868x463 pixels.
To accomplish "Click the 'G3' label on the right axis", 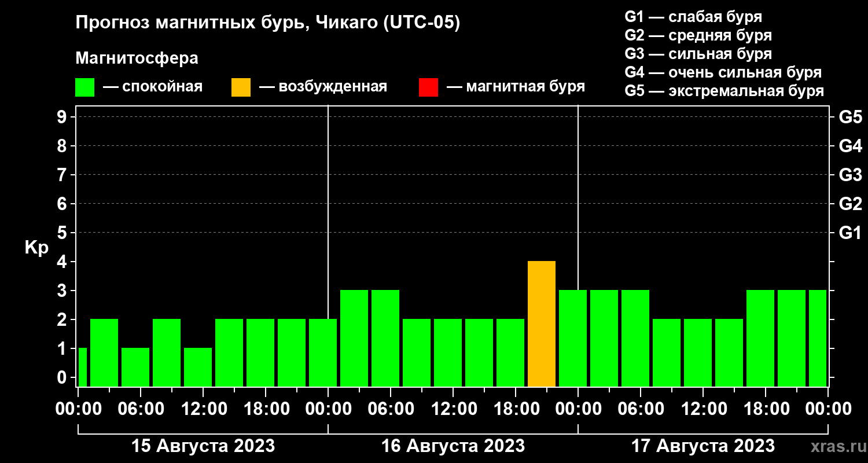I will click(x=851, y=175).
